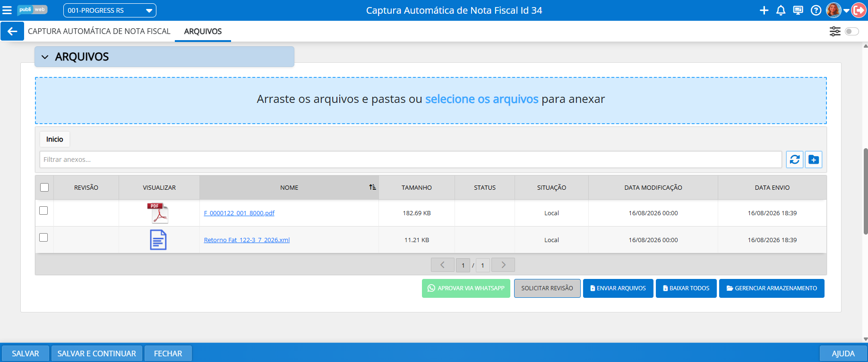
Task: Sort by NOME using sort arrow icon
Action: pos(372,187)
